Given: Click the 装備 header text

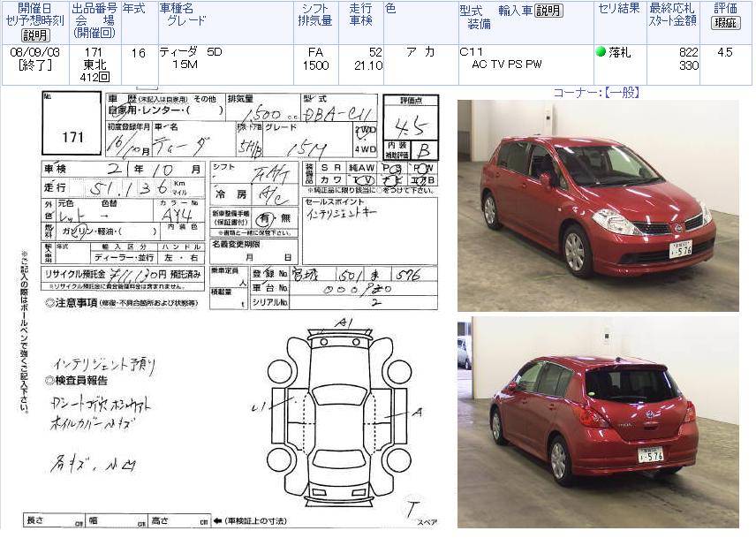Looking at the screenshot, I should tap(479, 24).
